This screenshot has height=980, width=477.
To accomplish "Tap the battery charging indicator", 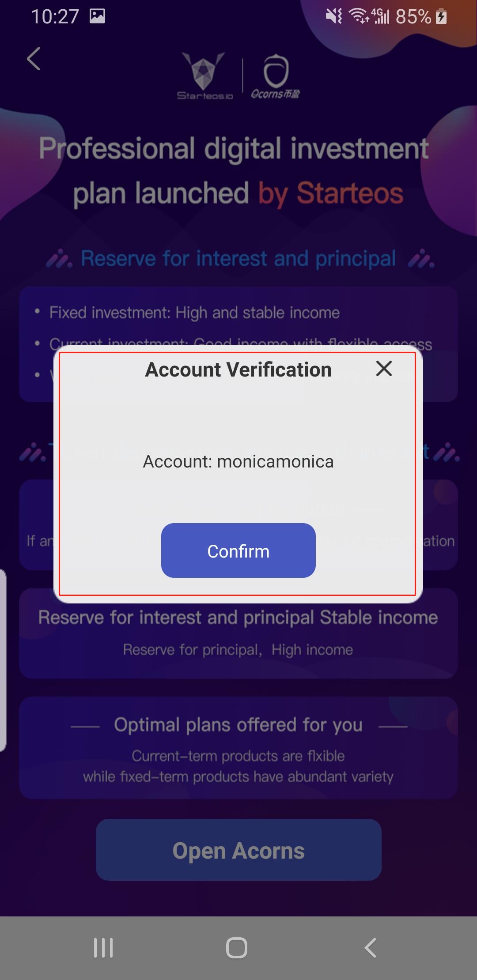I will [441, 17].
